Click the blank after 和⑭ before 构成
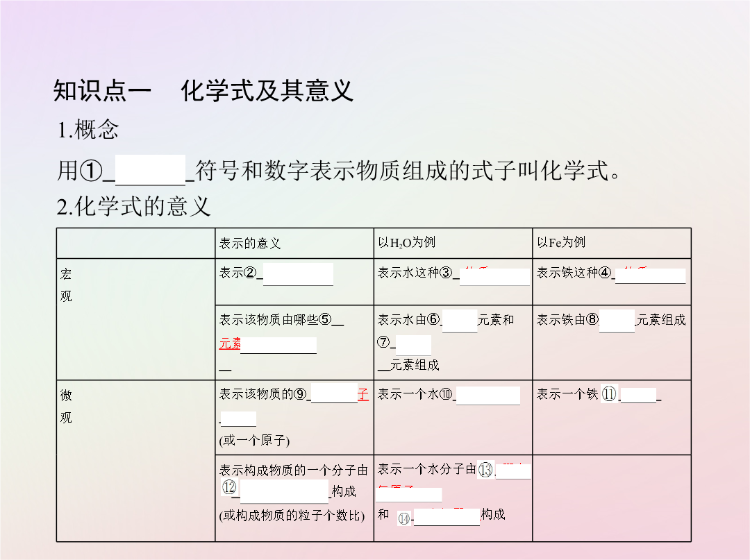Screen dimensions: 750x560 tap(447, 518)
